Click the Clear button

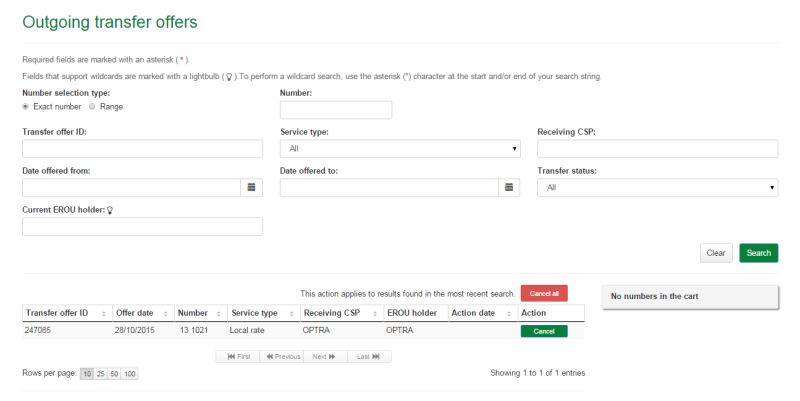(x=716, y=253)
